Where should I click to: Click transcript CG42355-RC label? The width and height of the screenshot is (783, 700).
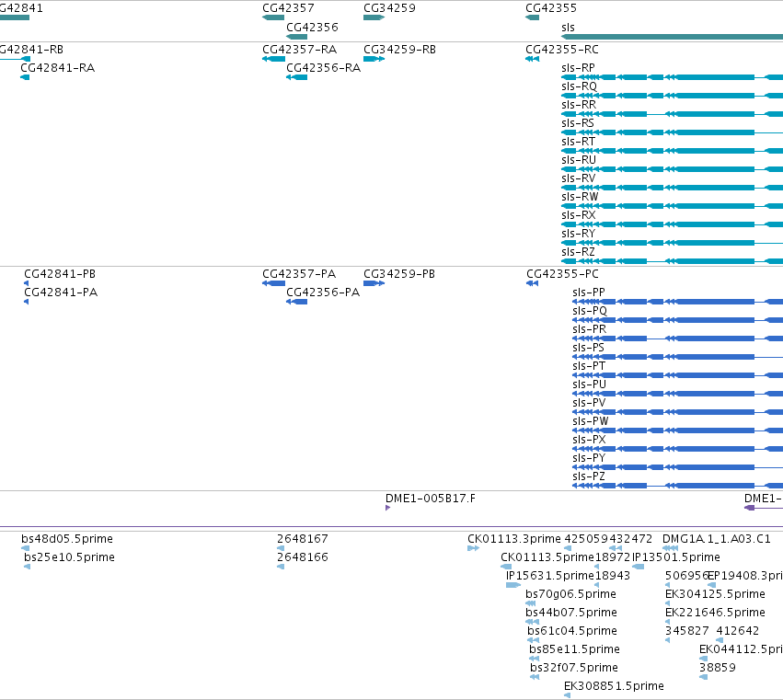tap(562, 50)
